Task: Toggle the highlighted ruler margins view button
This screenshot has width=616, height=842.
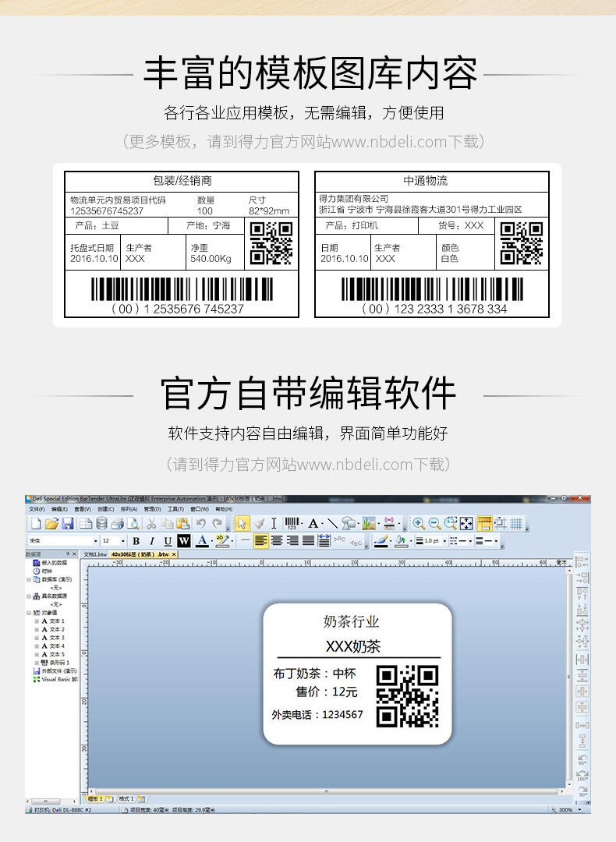Action: coord(484,523)
